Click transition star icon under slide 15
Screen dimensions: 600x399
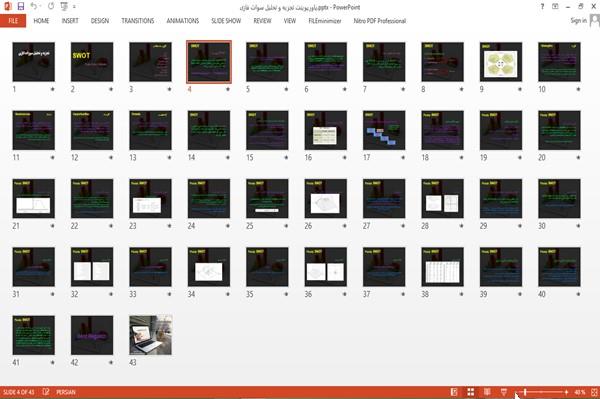pos(286,157)
